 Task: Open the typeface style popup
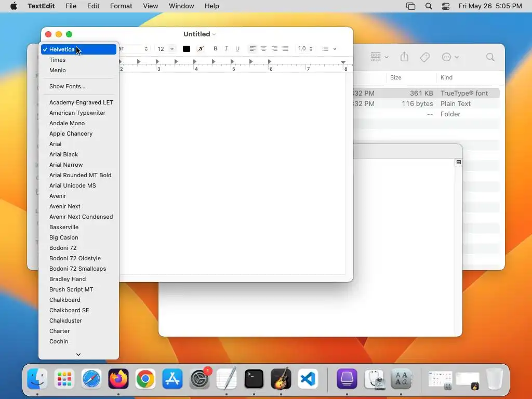point(134,49)
